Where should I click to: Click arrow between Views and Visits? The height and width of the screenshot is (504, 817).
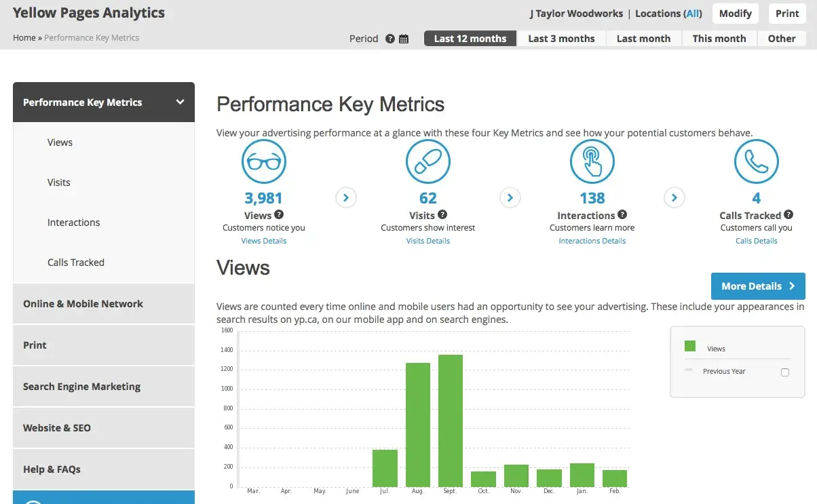tap(346, 198)
